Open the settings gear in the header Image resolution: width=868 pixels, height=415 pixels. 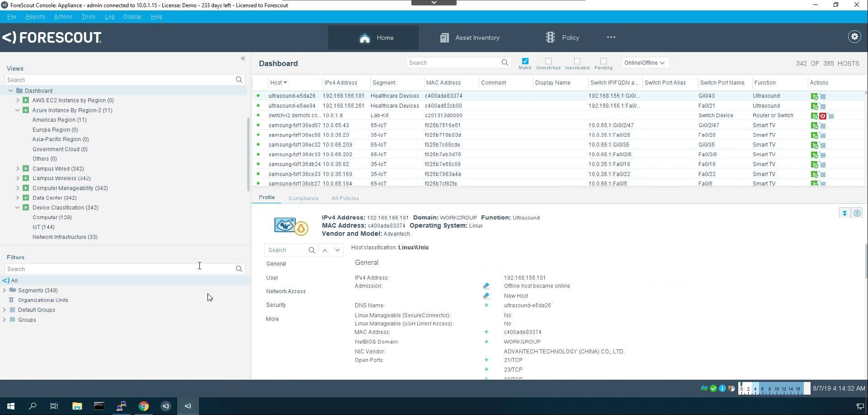coord(854,37)
